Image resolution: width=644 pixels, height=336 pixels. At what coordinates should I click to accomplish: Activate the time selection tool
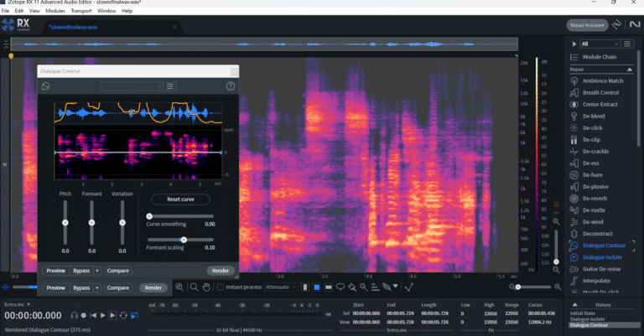pos(304,287)
